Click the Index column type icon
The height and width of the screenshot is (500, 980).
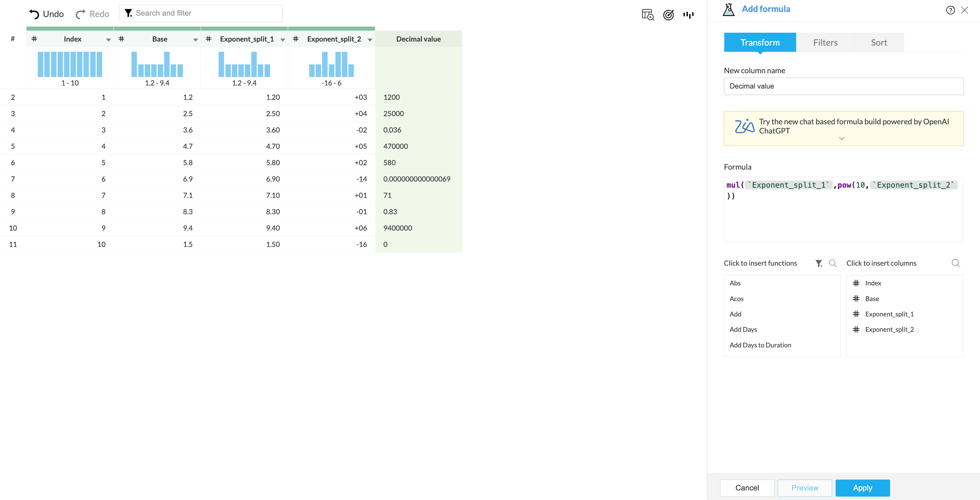point(34,39)
